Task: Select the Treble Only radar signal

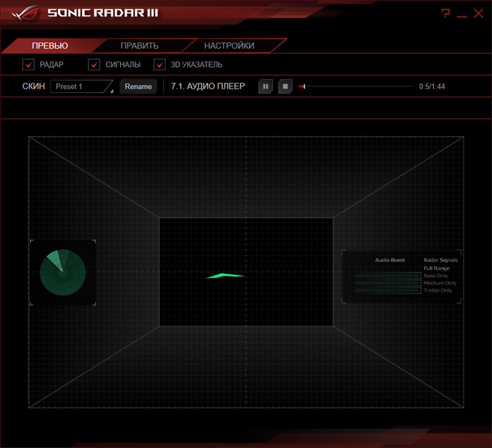Action: [438, 291]
